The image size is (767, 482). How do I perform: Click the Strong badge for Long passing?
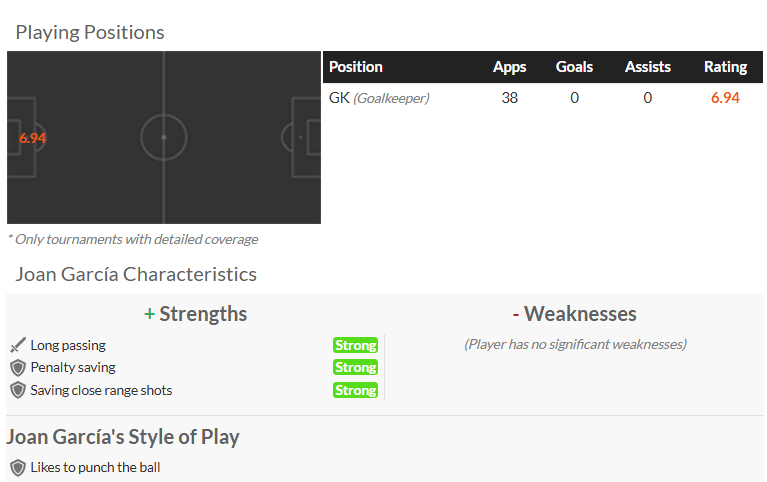(x=355, y=345)
